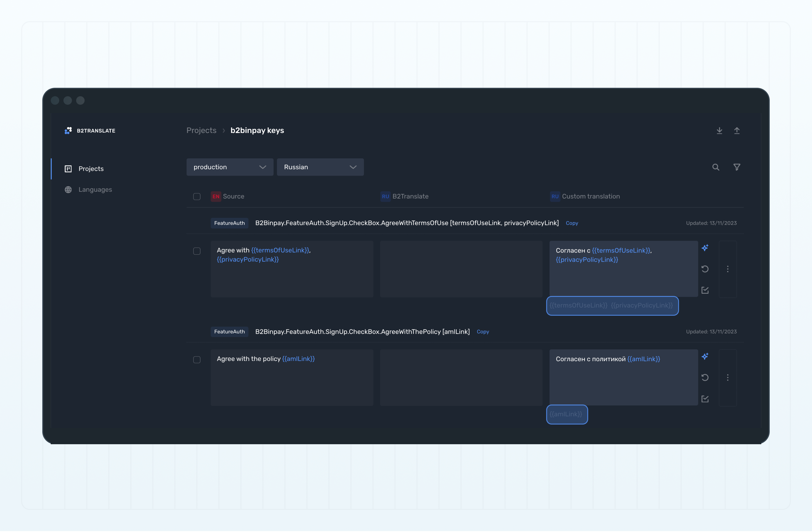This screenshot has width=812, height=532.
Task: Tick the select-all checkbox in the table header
Action: 197,196
